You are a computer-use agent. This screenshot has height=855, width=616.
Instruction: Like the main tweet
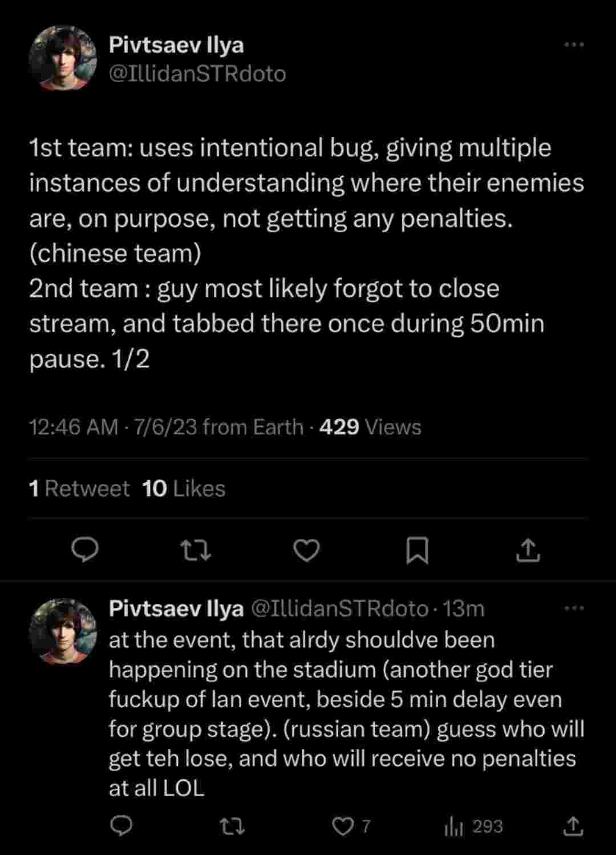[x=306, y=550]
